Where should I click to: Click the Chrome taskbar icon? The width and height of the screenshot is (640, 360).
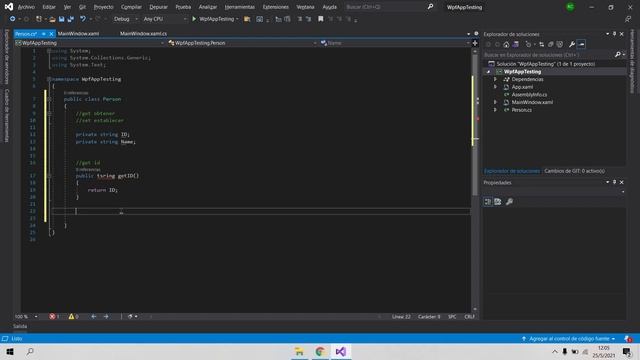pos(320,351)
